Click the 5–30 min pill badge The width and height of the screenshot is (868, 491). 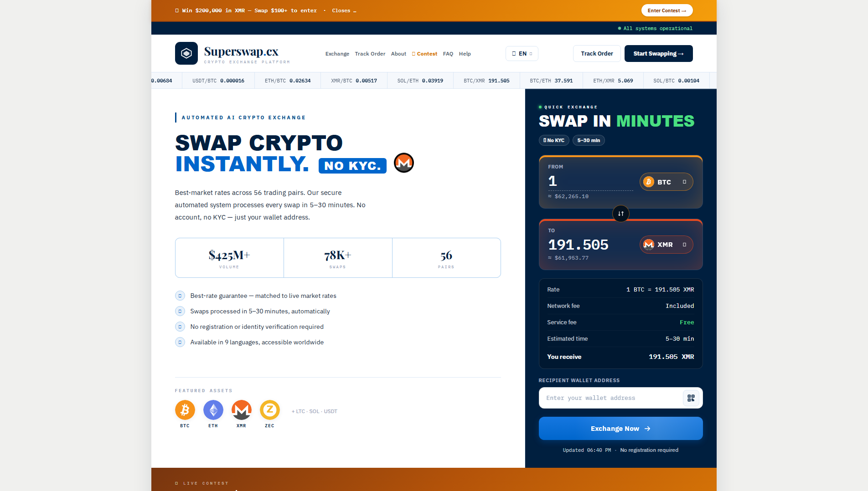(589, 140)
